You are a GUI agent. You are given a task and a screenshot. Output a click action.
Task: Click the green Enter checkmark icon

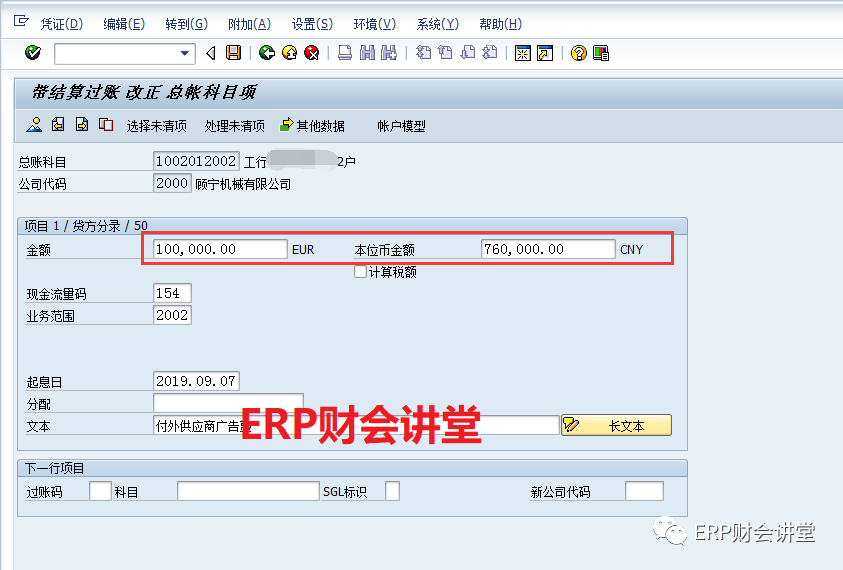(33, 53)
